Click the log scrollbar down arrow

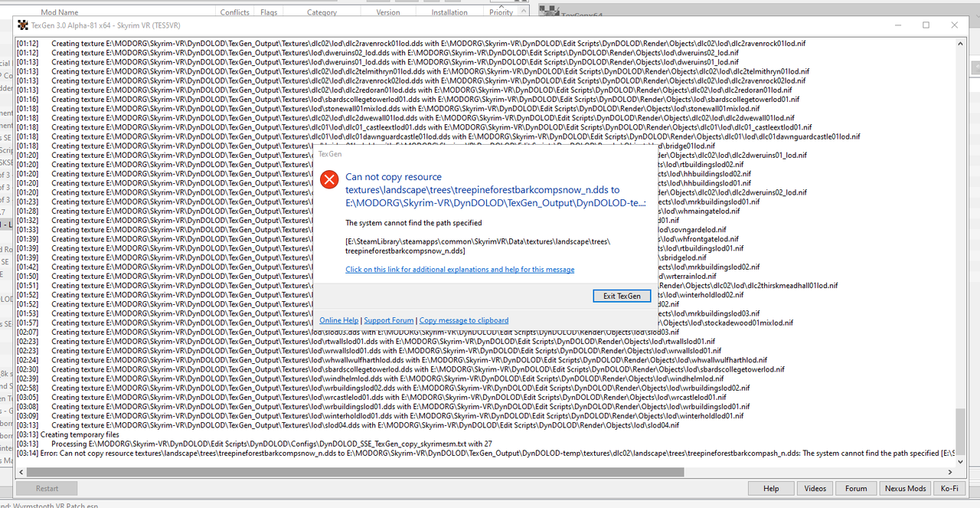tap(960, 462)
